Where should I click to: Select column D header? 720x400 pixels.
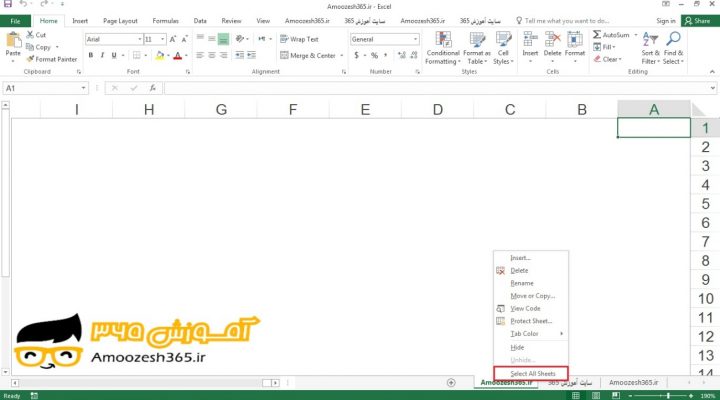(438, 109)
